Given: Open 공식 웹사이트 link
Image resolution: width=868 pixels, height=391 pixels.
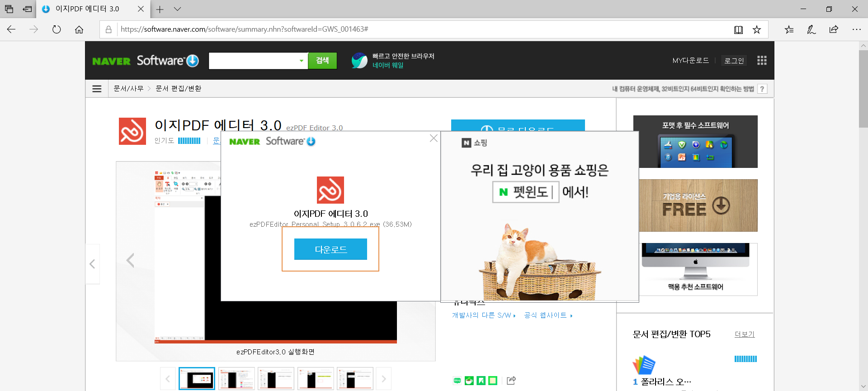Looking at the screenshot, I should pos(548,315).
